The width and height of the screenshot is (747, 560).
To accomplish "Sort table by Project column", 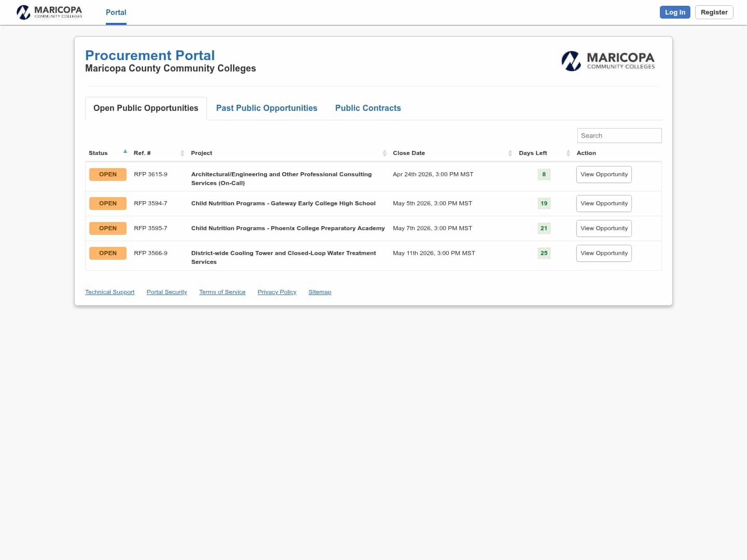I will pyautogui.click(x=384, y=153).
